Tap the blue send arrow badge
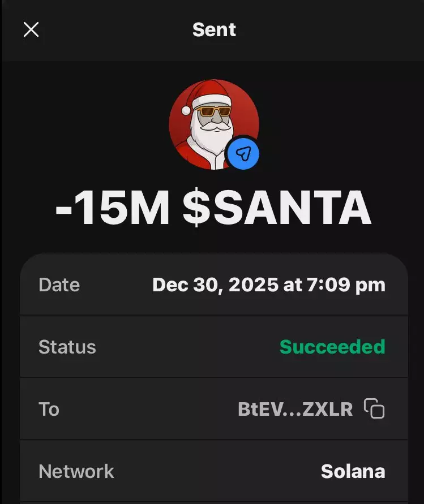424x504 pixels. pyautogui.click(x=243, y=153)
